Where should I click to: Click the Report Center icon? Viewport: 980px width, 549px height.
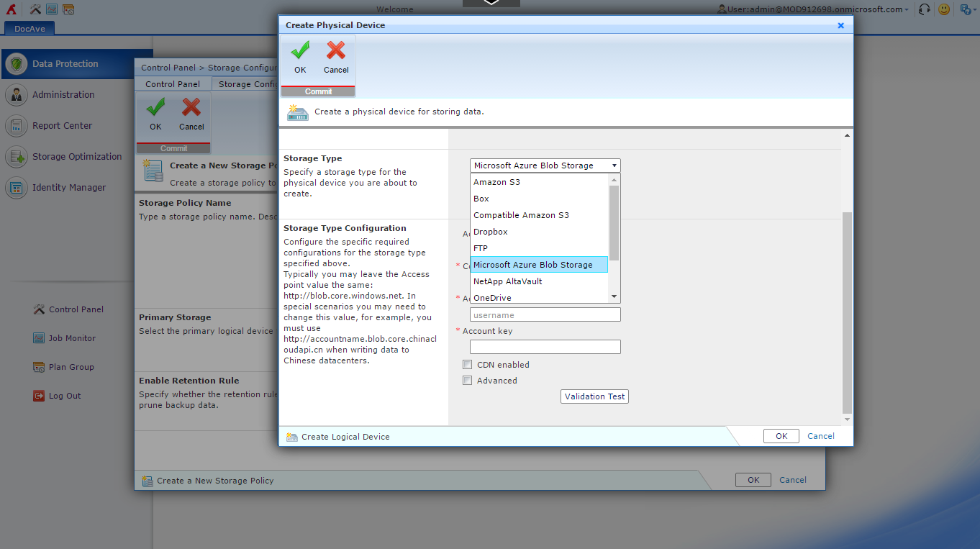click(x=17, y=126)
